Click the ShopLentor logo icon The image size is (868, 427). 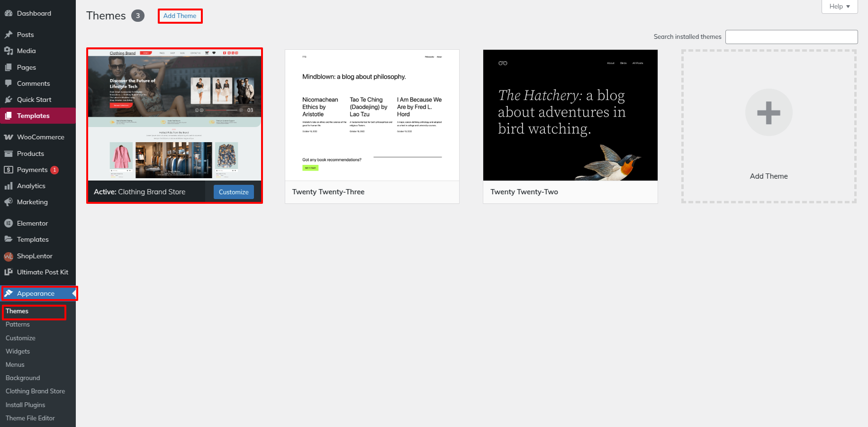tap(9, 256)
